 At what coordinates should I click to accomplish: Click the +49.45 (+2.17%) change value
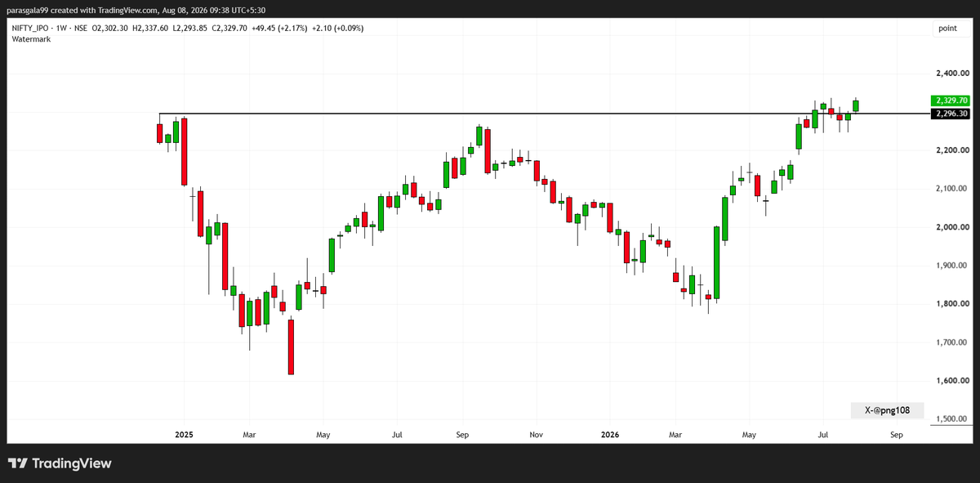coord(278,29)
